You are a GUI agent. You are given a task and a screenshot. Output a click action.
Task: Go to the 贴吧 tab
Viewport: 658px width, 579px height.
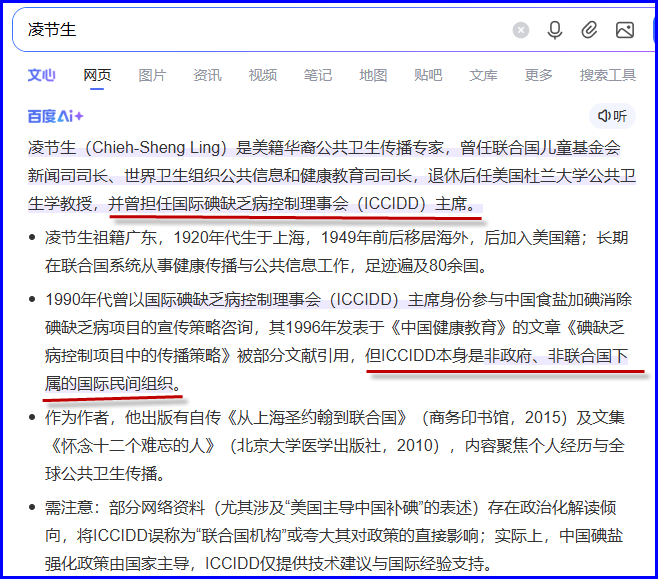[428, 76]
